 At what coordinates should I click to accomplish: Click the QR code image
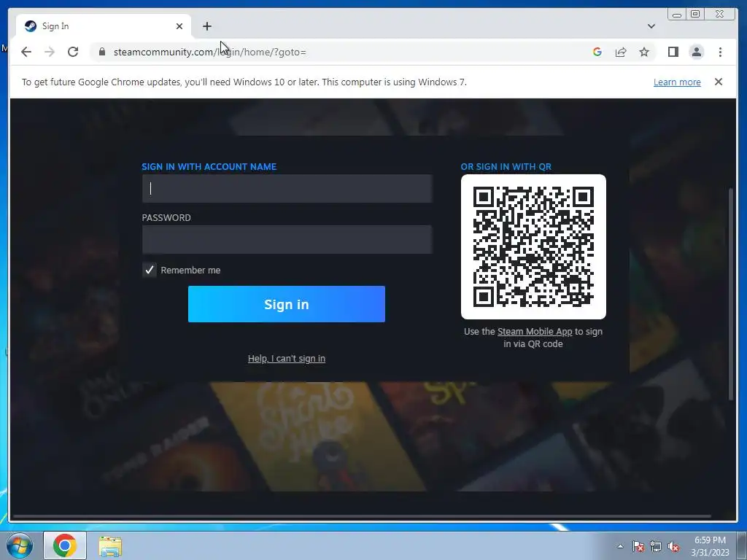click(533, 246)
